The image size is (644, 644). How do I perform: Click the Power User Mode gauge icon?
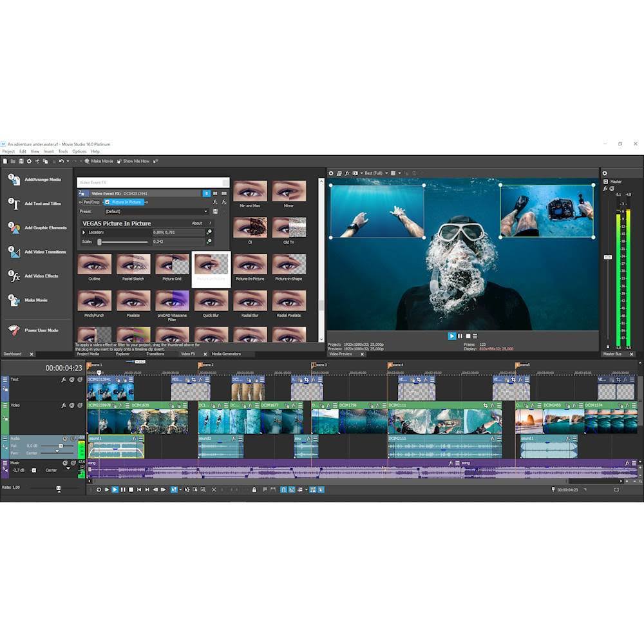click(14, 330)
